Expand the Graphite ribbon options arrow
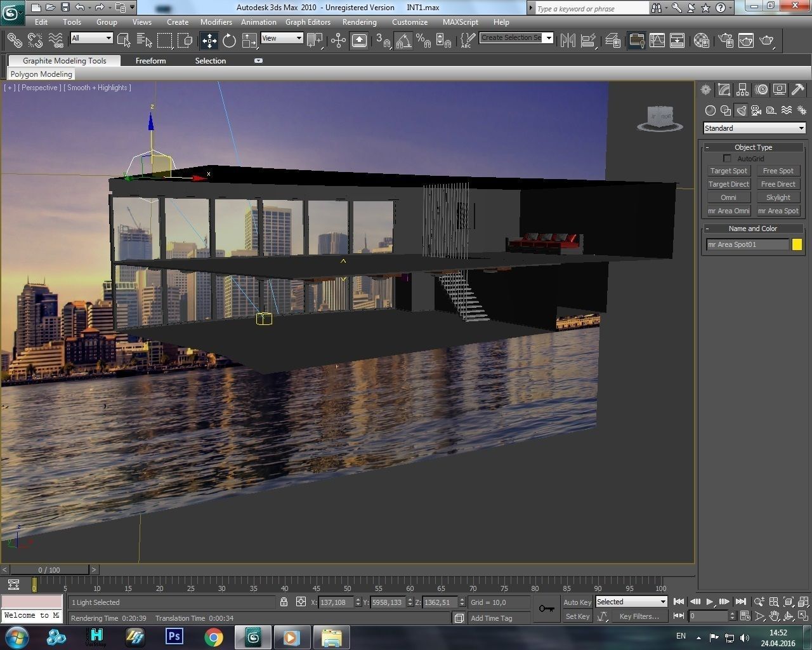Viewport: 812px width, 650px height. 258,61
